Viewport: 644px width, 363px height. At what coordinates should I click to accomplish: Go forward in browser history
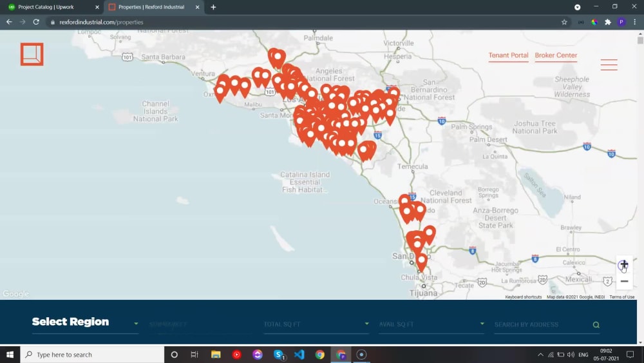[x=23, y=22]
